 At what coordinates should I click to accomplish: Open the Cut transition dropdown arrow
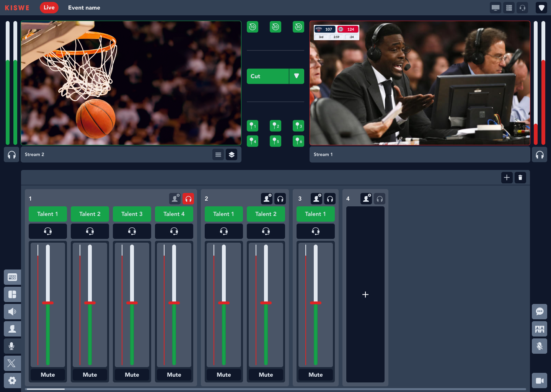(296, 76)
